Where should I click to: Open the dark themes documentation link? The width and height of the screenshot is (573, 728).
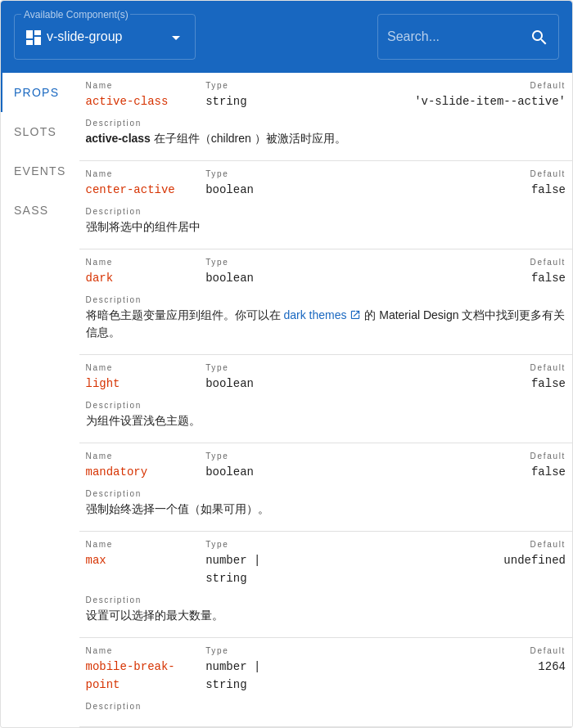tap(315, 314)
